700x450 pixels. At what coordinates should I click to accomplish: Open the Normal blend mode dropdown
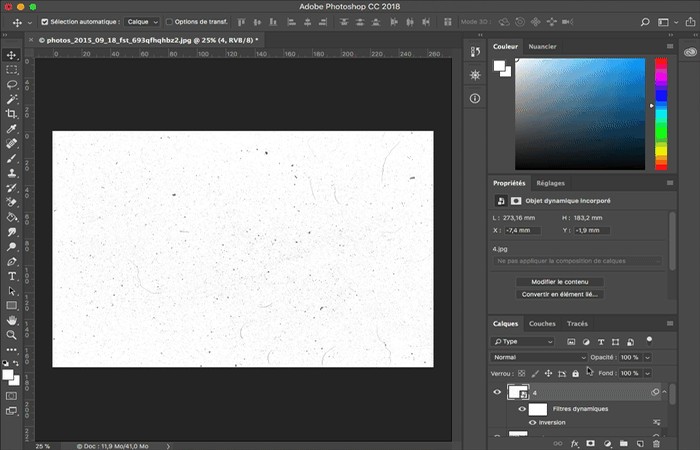pos(539,357)
